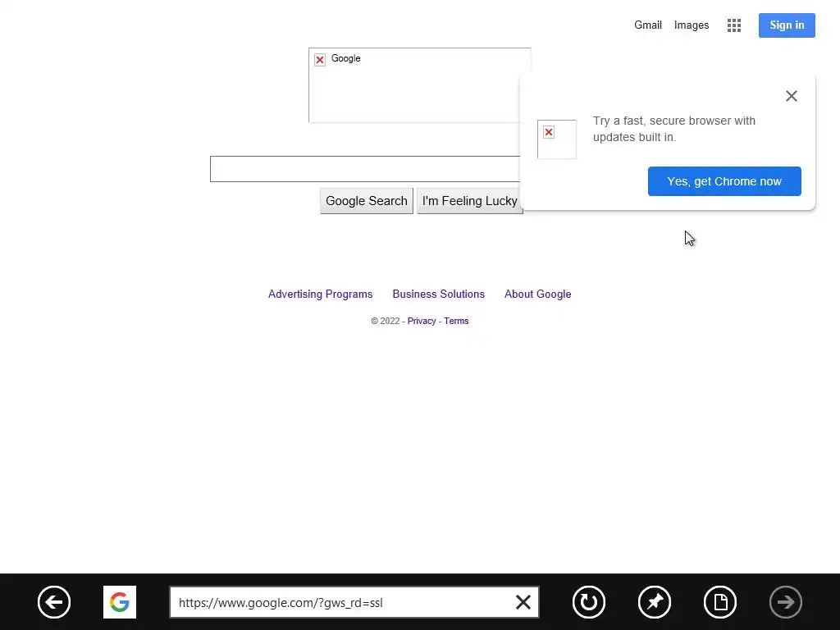Close the Chrome promotion popup
This screenshot has height=630, width=840.
(x=792, y=96)
